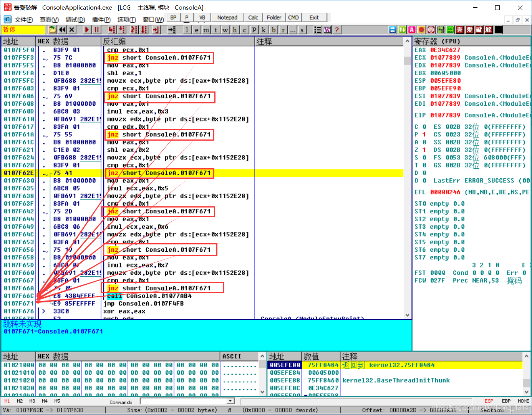Screen dimensions: 532x415
Task: Open Log window with 'l' button
Action: (187, 30)
